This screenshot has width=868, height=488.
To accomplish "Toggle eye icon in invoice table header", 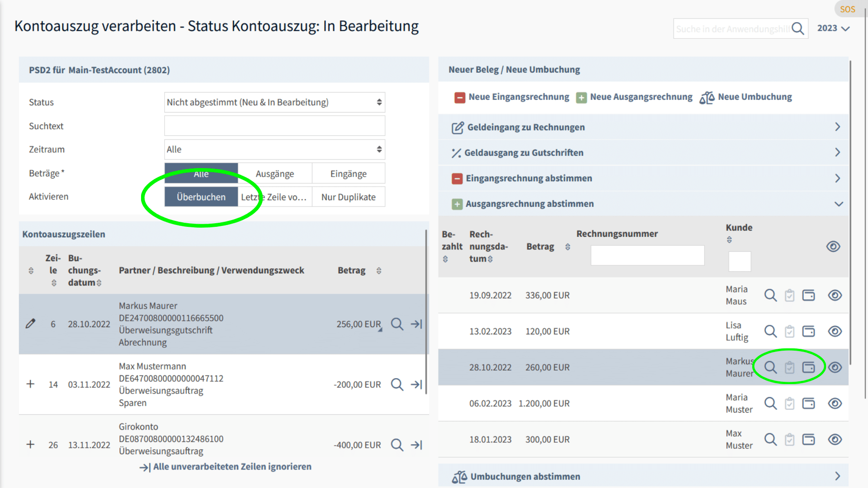I will click(x=833, y=246).
